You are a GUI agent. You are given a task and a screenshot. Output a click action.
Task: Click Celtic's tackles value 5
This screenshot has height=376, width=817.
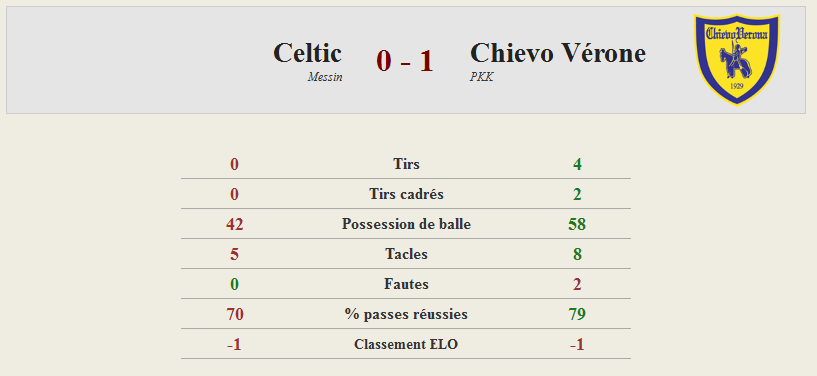234,255
